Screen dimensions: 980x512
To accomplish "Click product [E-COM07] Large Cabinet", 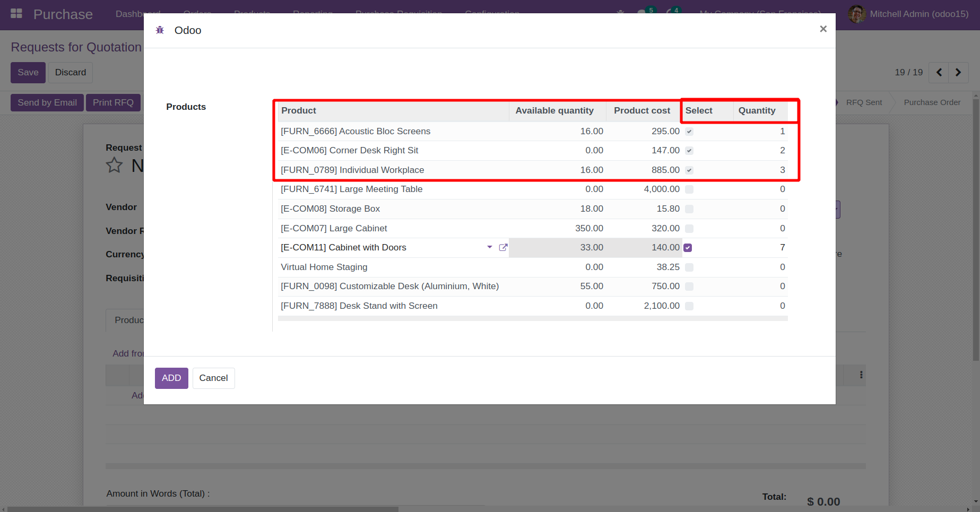I will [x=334, y=229].
